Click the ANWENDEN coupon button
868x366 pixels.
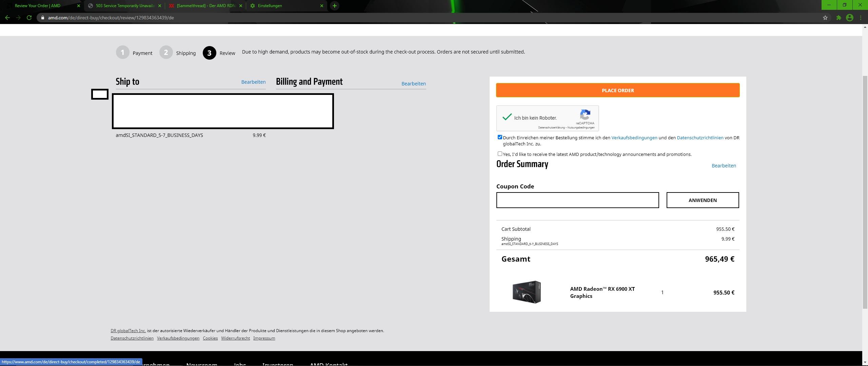[703, 200]
